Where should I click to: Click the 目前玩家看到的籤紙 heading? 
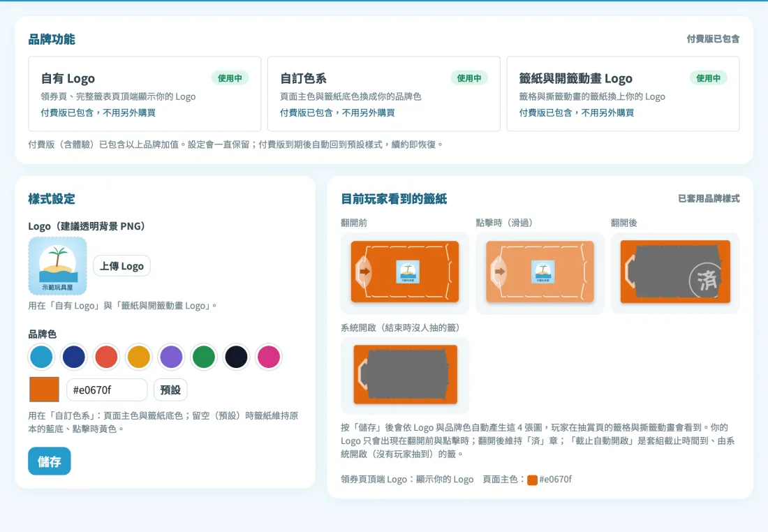394,199
